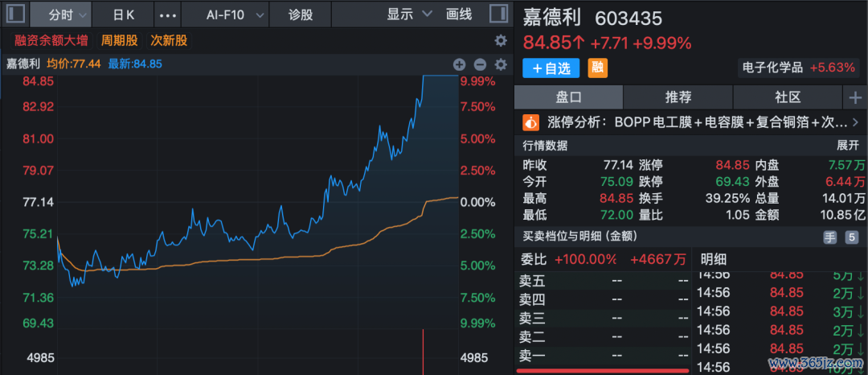Add a new panel tab with plus

click(855, 98)
